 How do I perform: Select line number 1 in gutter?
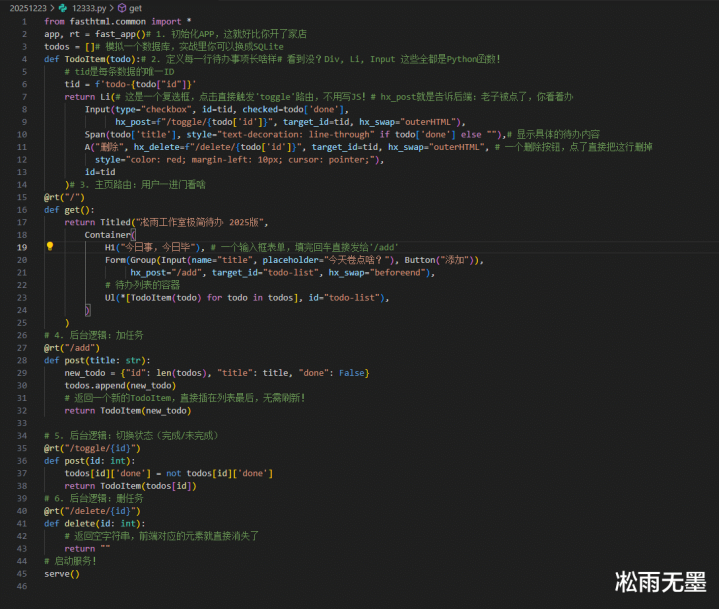pos(24,22)
